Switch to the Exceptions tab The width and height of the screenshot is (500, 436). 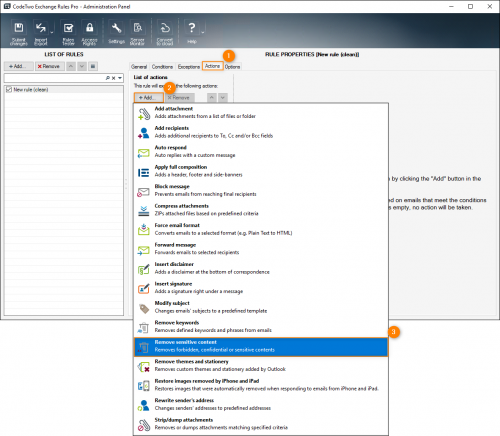[x=189, y=67]
